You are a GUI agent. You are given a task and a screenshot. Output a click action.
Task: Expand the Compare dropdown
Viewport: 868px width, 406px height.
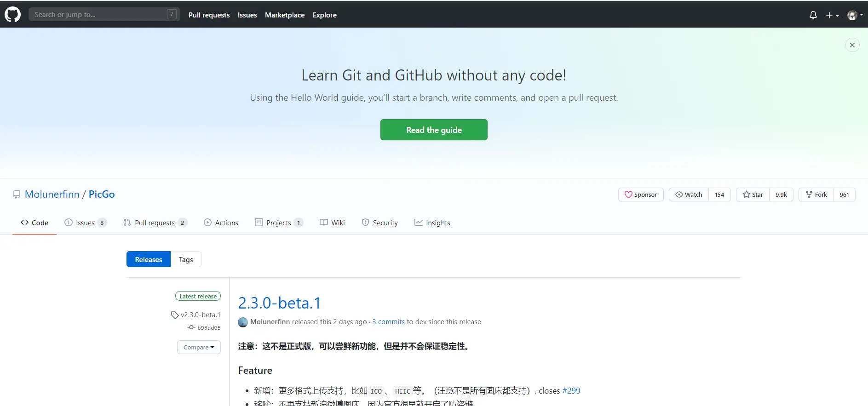(x=199, y=347)
